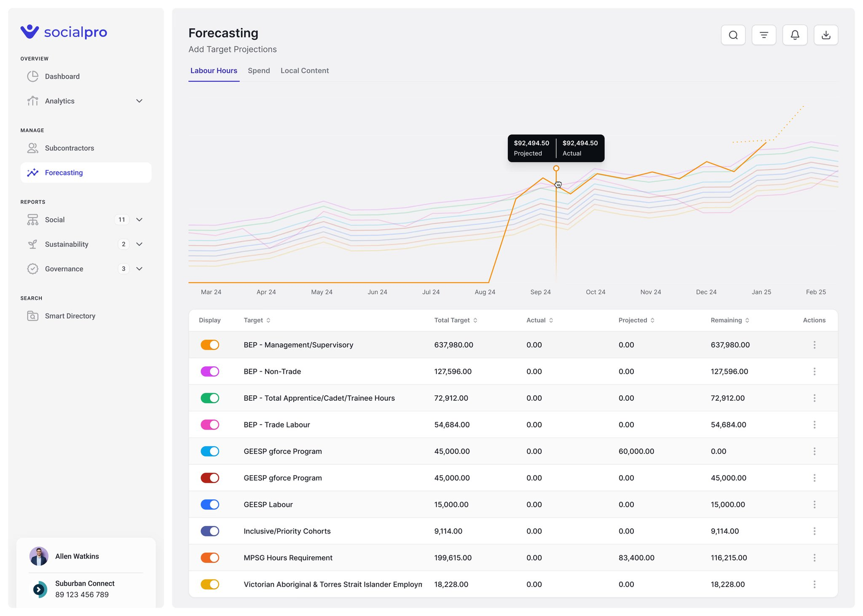Open actions menu for Inclusive/Priority Cohorts
863x616 pixels.
pyautogui.click(x=814, y=531)
